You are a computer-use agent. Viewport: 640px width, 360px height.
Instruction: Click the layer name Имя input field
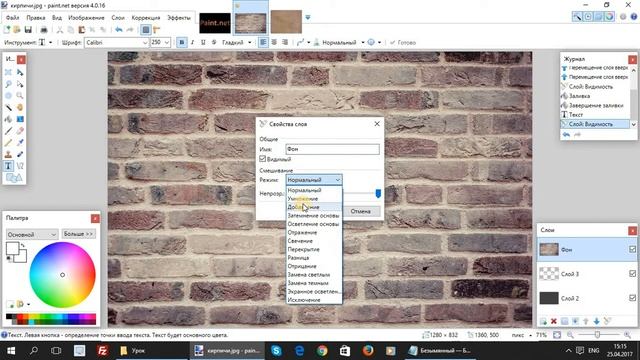[332, 149]
